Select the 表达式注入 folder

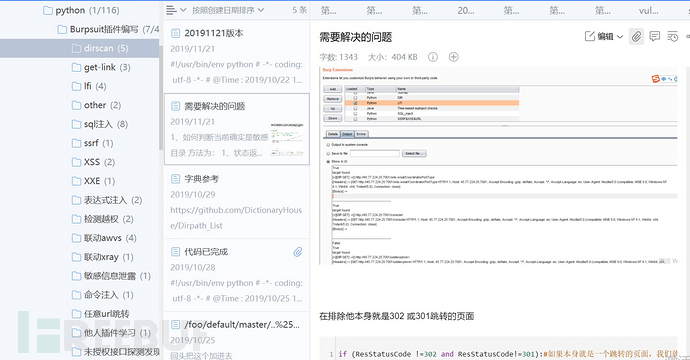pyautogui.click(x=107, y=200)
